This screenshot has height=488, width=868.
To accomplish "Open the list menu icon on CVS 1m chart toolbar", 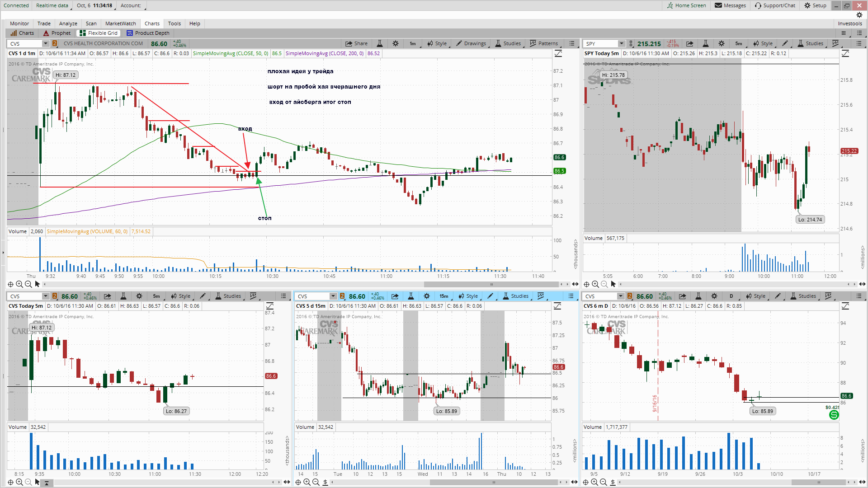I will (x=572, y=43).
